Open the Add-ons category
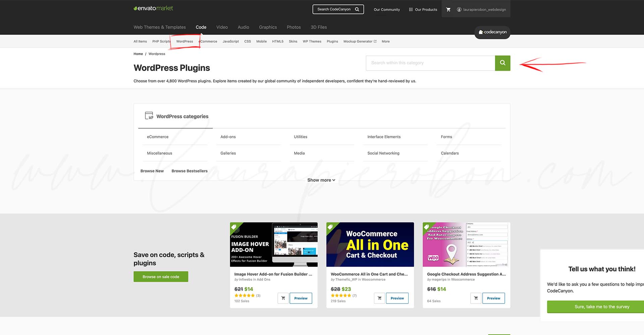The image size is (644, 335). 228,137
